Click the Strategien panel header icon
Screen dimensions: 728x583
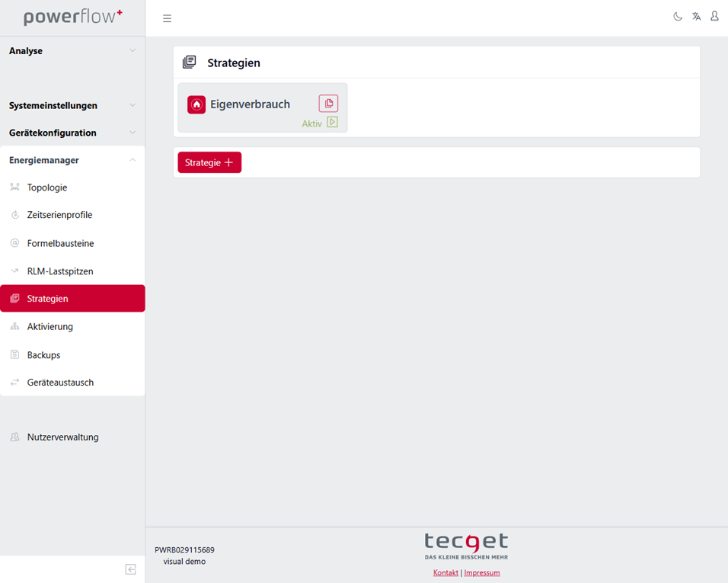tap(190, 62)
